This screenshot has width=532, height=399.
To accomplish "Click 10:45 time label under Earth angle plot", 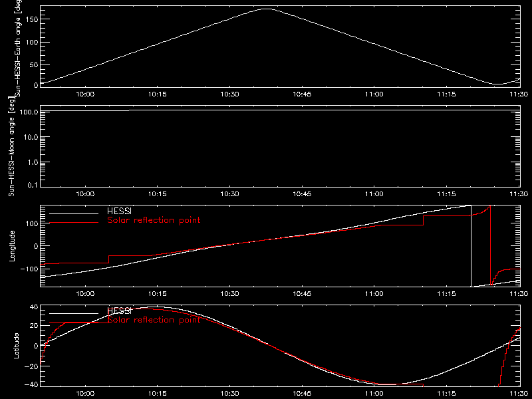I will click(x=302, y=94).
